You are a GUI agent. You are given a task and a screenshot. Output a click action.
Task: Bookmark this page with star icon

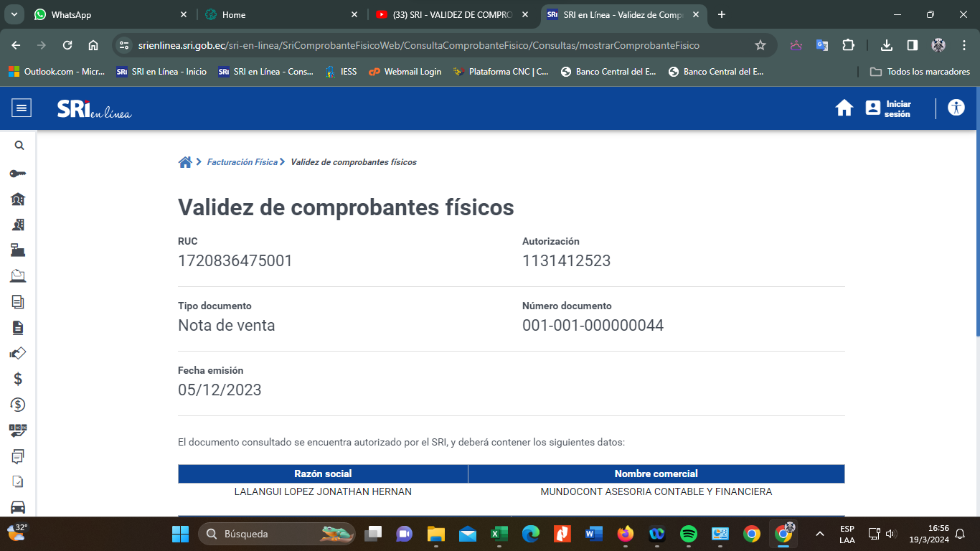(760, 45)
